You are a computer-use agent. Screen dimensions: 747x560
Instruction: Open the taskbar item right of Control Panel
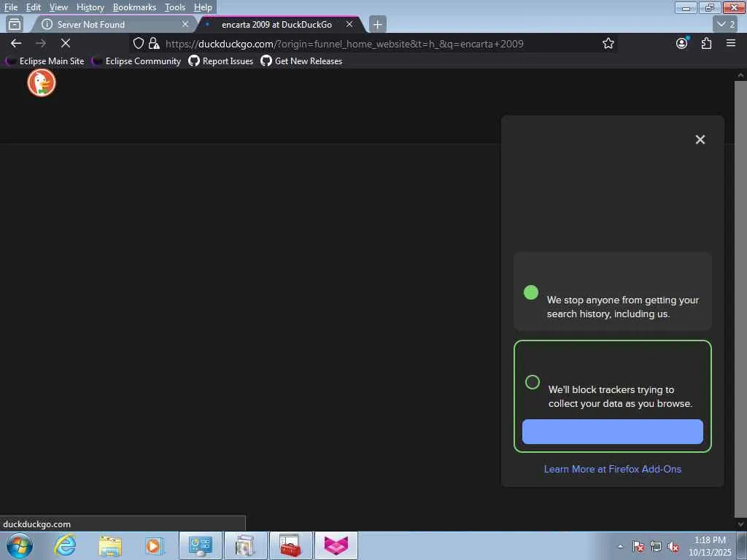click(x=245, y=545)
